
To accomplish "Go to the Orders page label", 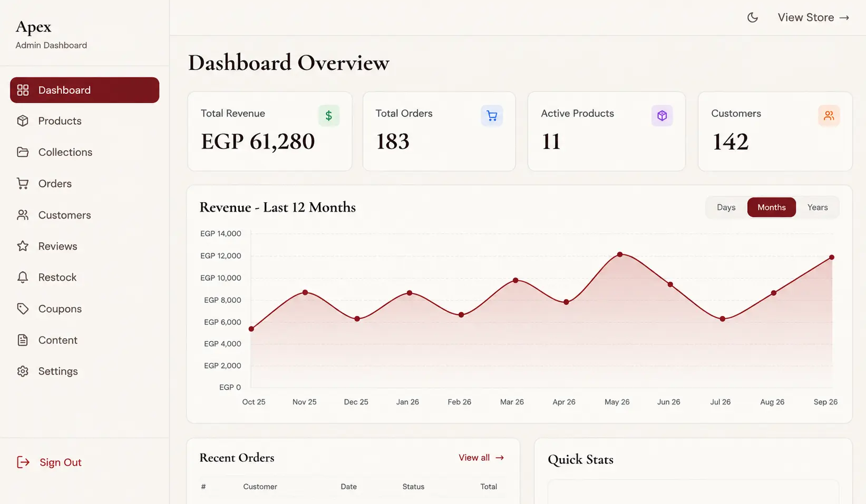I will 55,184.
